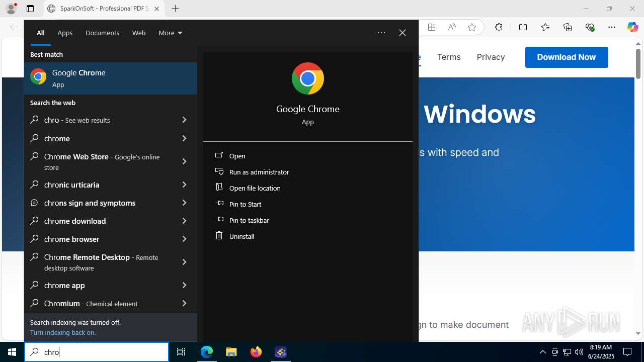The image size is (644, 362).
Task: Expand arrow for 'chrome app' suggestion
Action: coord(184,285)
